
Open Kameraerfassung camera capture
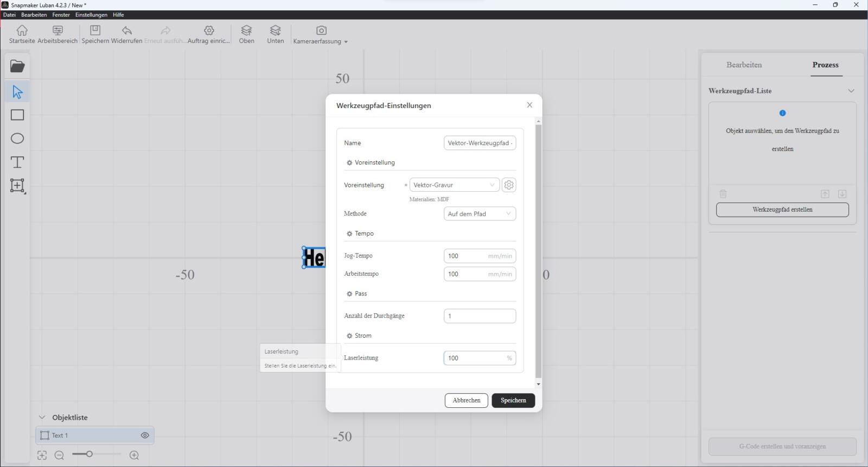click(x=321, y=34)
